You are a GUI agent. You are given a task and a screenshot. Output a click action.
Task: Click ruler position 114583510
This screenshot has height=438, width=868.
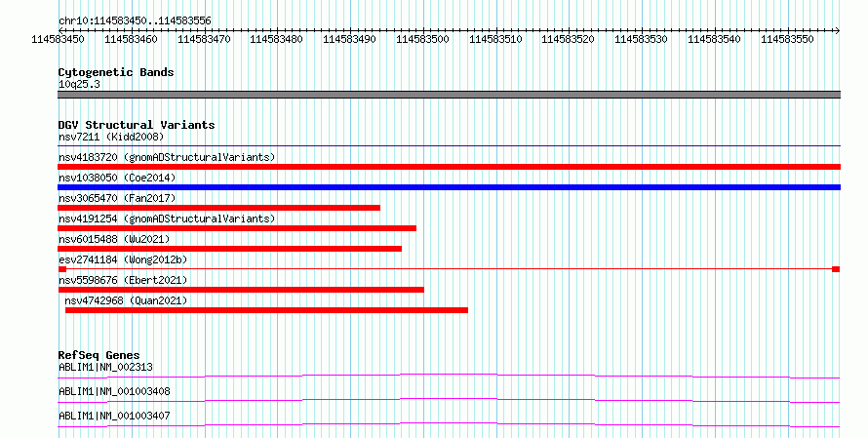pyautogui.click(x=495, y=39)
